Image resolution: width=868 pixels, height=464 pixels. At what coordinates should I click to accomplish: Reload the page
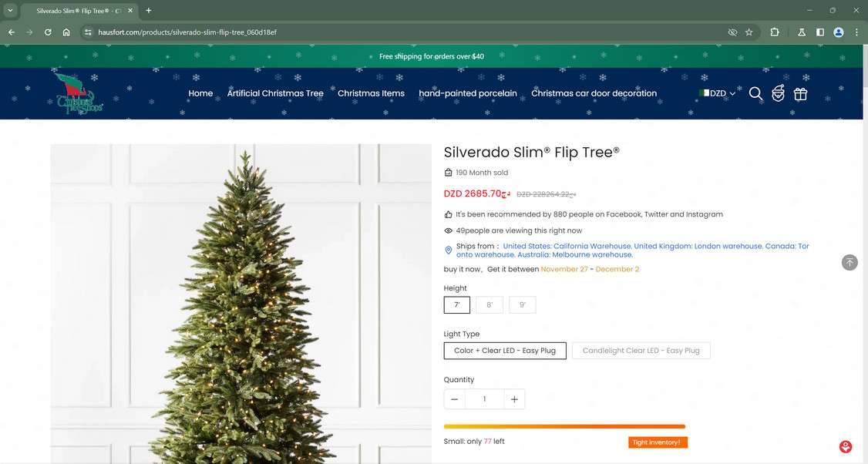coord(48,32)
